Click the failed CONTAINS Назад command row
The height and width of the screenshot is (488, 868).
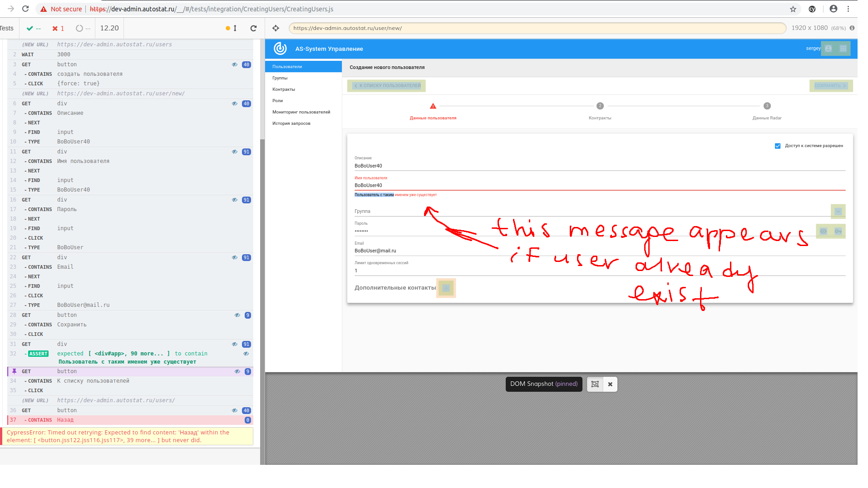click(130, 420)
